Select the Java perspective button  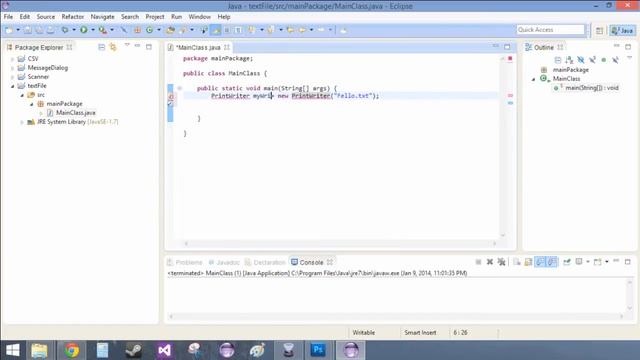click(622, 31)
